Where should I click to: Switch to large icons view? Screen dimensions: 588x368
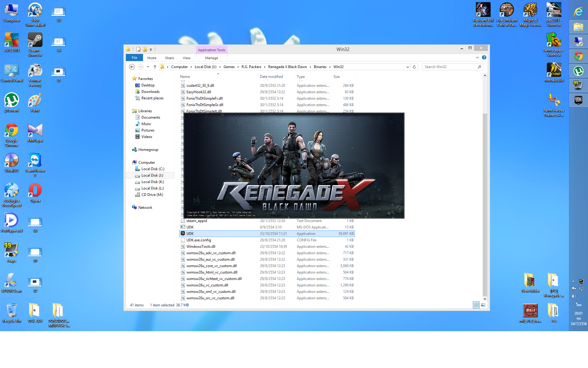click(x=483, y=305)
